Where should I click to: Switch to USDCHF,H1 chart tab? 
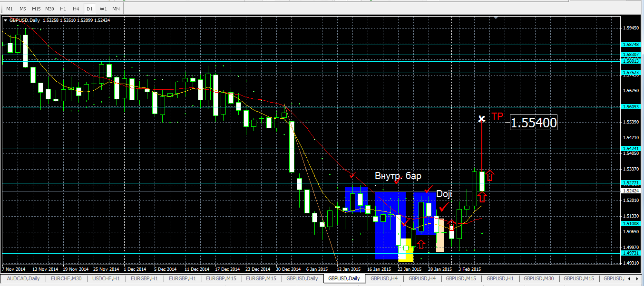click(x=106, y=278)
